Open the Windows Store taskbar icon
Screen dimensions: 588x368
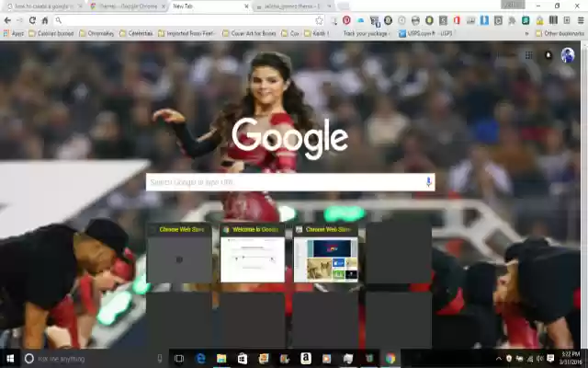[x=243, y=359]
